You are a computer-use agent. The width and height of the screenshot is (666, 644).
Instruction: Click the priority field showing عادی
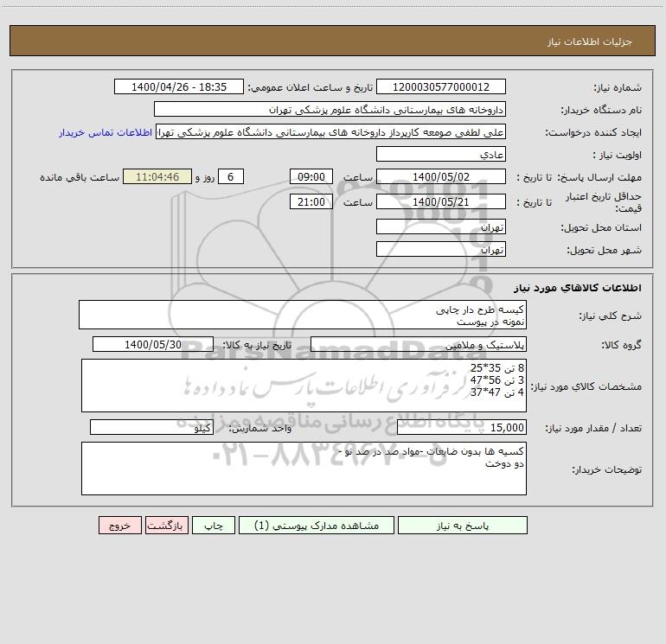point(441,154)
